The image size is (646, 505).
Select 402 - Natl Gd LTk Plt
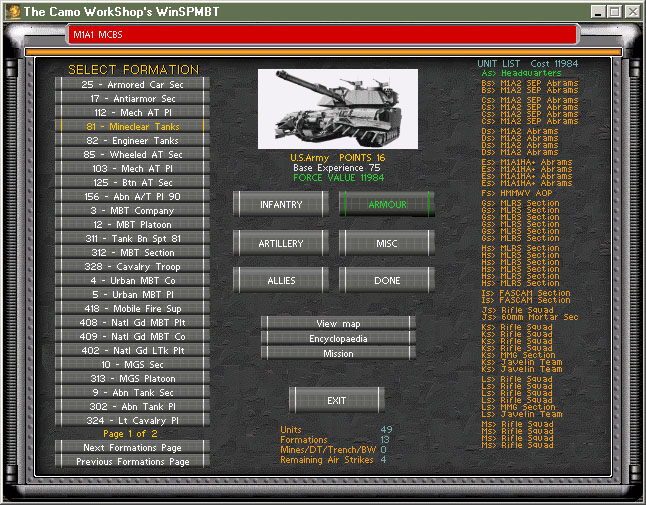click(x=132, y=351)
